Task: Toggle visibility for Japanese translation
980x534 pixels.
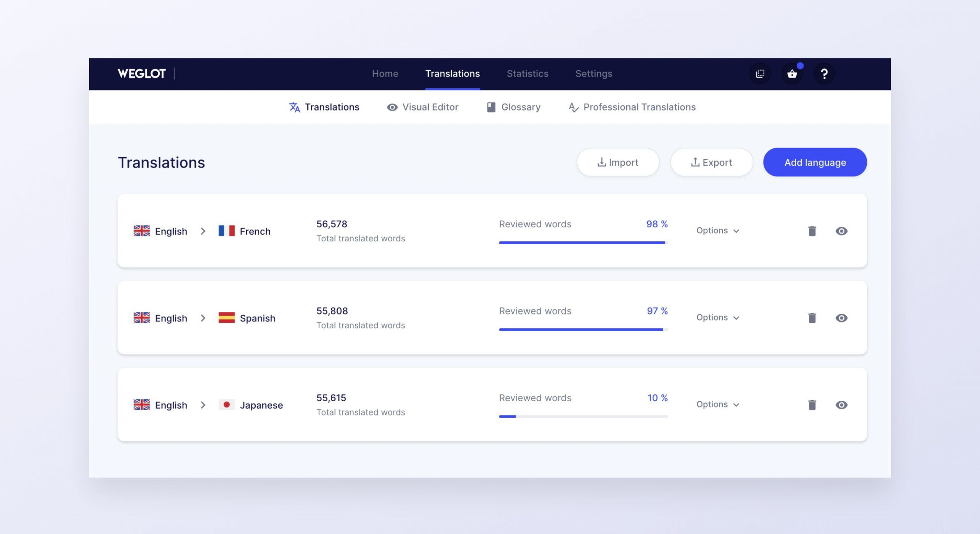Action: click(842, 404)
